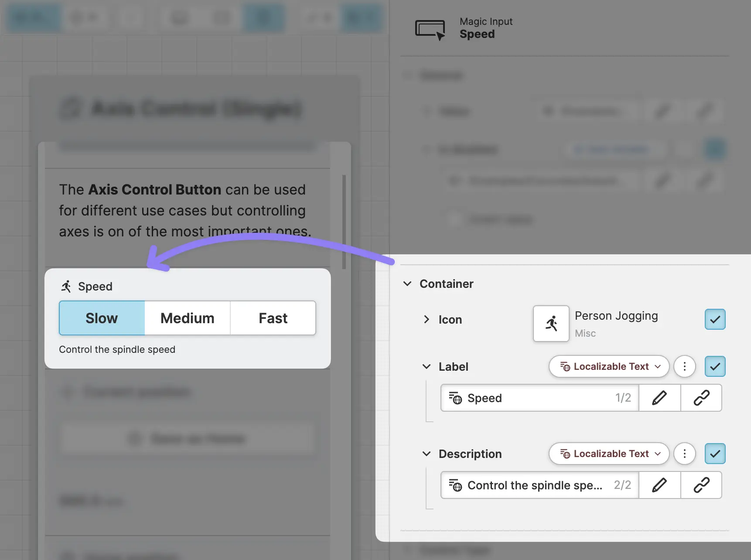Image resolution: width=751 pixels, height=560 pixels.
Task: Select the Medium speed option
Action: [x=187, y=318]
